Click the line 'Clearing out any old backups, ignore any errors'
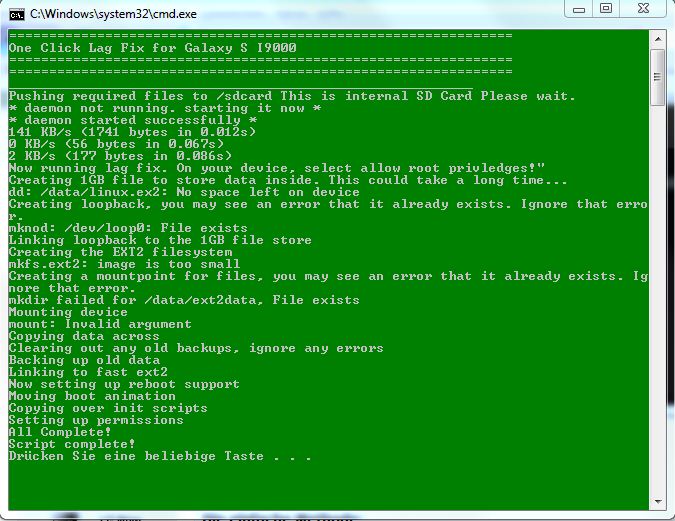675x521 pixels. pyautogui.click(x=196, y=348)
